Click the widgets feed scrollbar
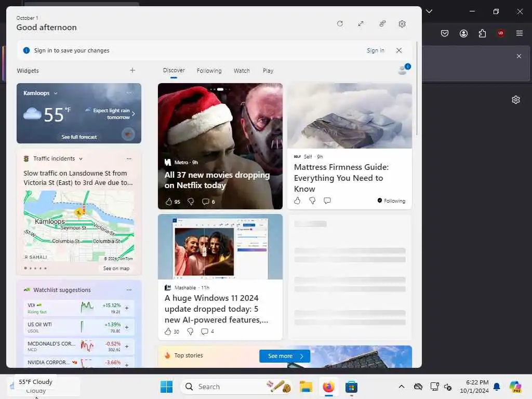This screenshot has height=399, width=532. tap(417, 89)
